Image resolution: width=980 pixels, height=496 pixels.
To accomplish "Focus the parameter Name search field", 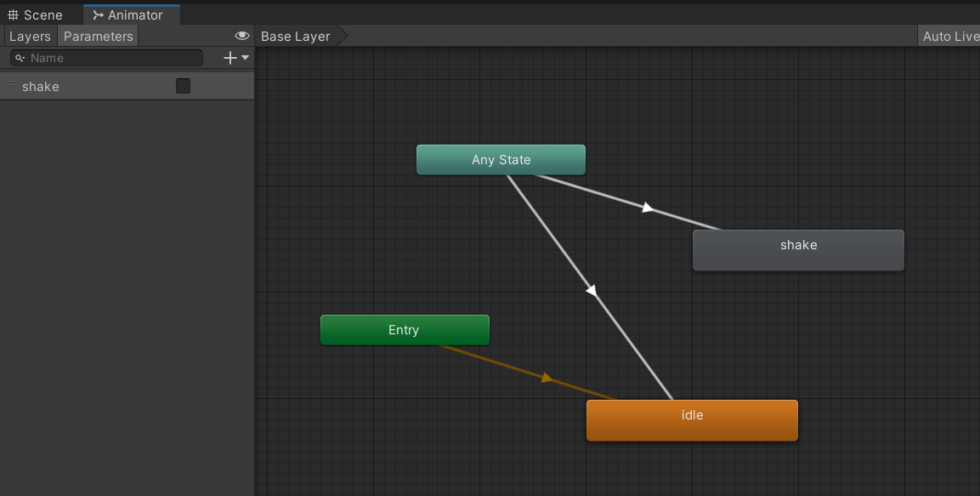I will (x=107, y=58).
